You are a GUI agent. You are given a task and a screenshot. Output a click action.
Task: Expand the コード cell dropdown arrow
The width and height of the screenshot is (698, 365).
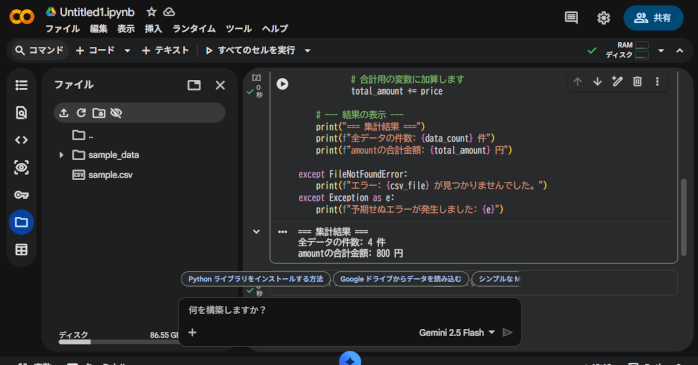(x=127, y=51)
